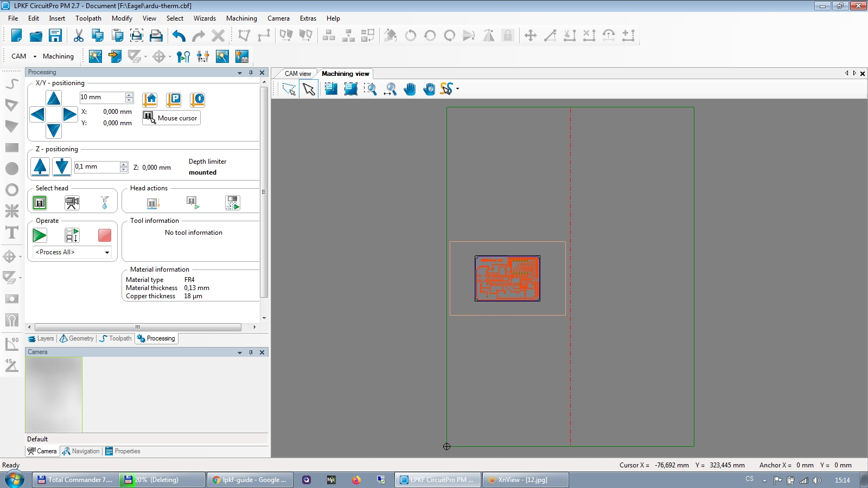This screenshot has height=488, width=868.
Task: Select the arrow pointer tool in Machining view
Action: click(309, 89)
